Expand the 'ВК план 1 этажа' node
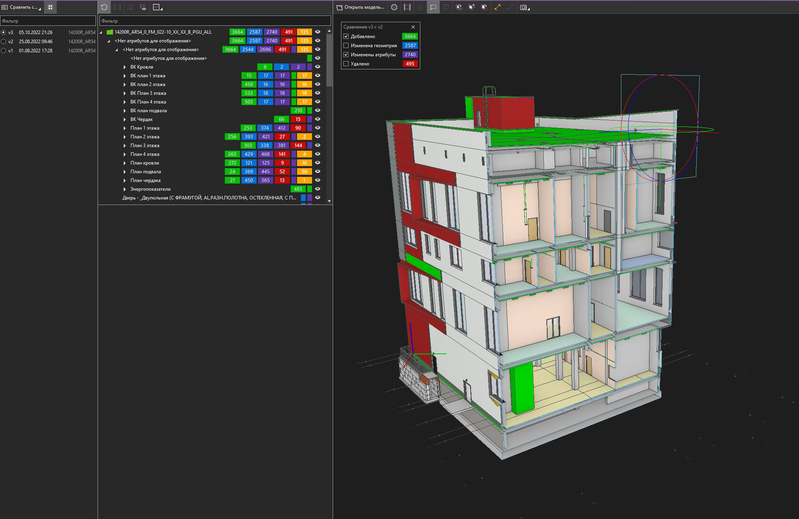The width and height of the screenshot is (799, 519). point(125,75)
